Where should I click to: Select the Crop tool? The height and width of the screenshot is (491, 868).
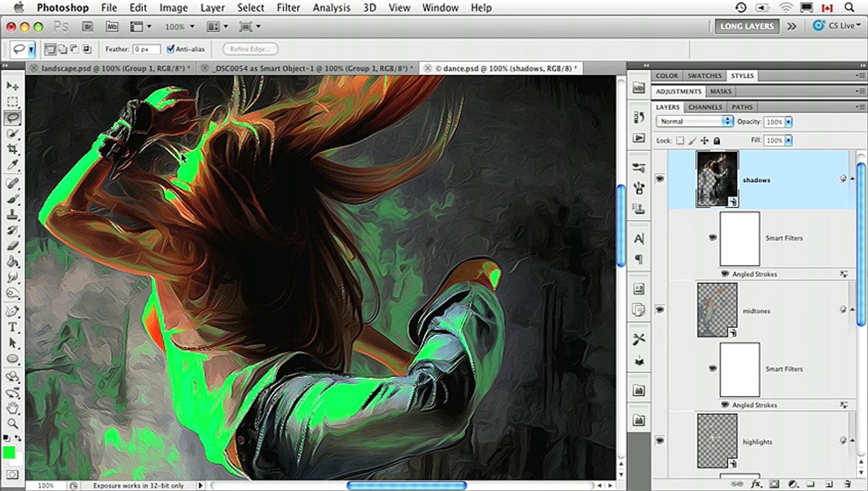[x=13, y=149]
